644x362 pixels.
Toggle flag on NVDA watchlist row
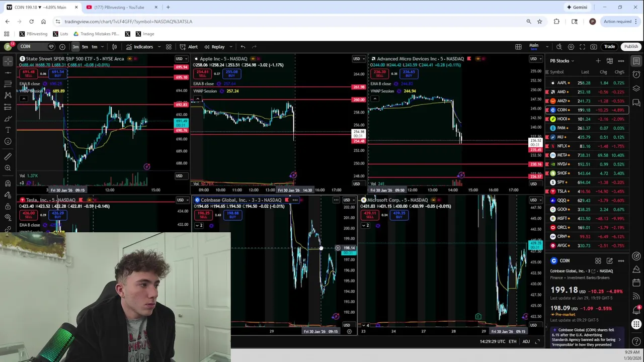click(x=547, y=164)
